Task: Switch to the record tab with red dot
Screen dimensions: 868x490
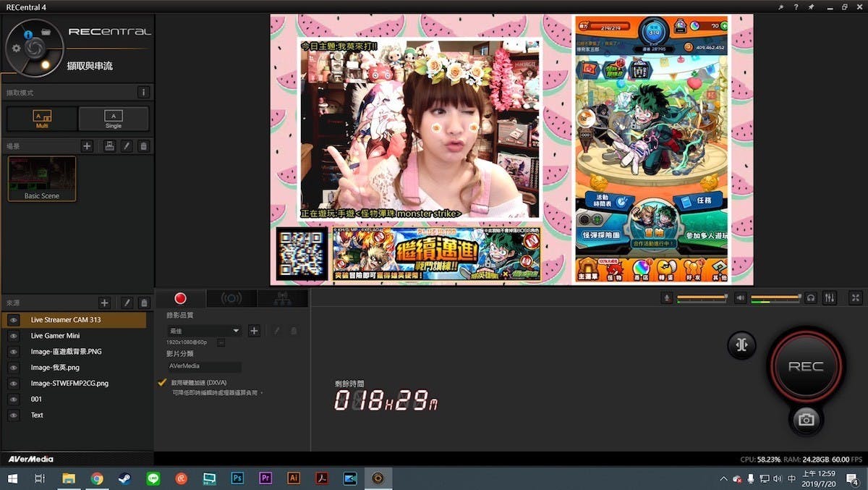Action: coord(180,298)
